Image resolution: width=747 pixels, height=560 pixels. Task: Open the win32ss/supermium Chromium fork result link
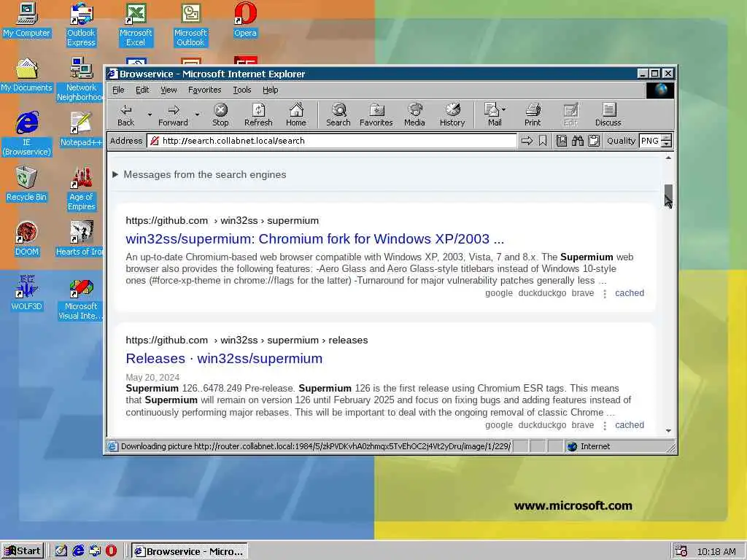pyautogui.click(x=315, y=238)
